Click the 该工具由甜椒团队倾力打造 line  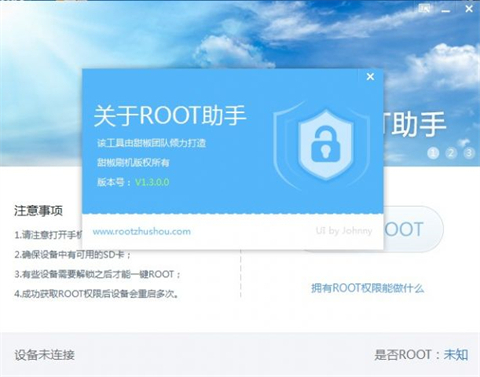(x=151, y=143)
